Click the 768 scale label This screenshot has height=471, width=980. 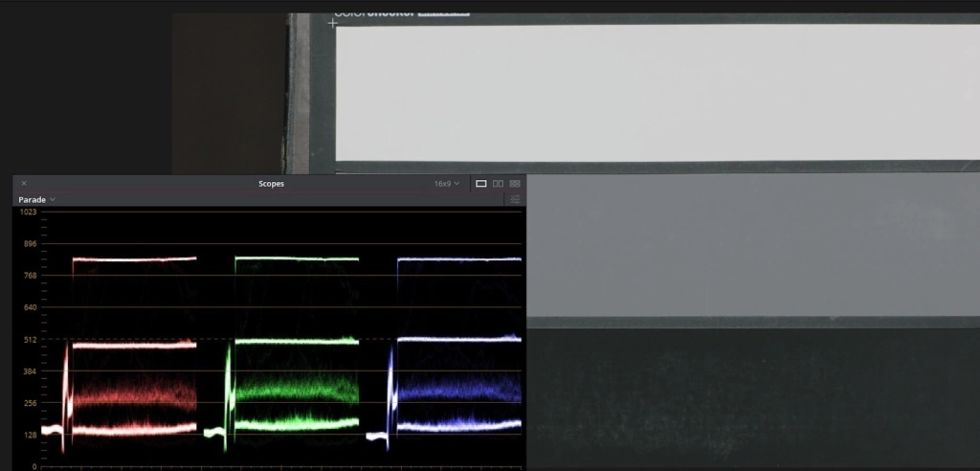(28, 276)
